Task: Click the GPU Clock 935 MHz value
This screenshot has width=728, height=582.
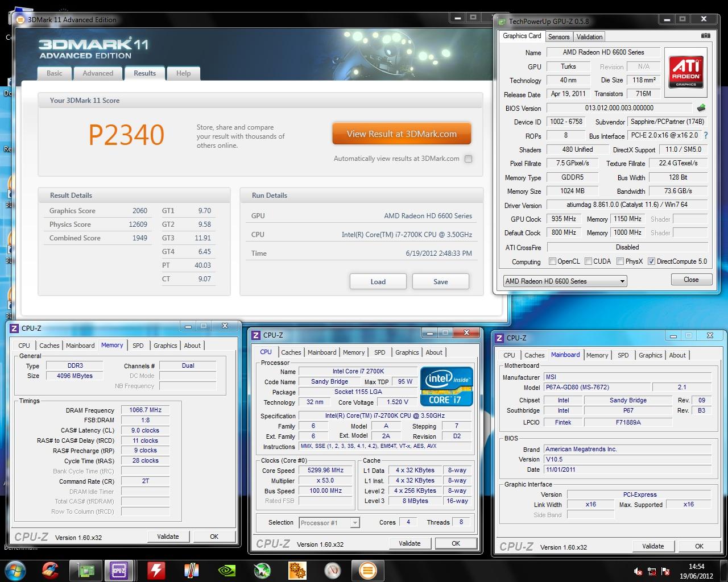Action: point(564,219)
